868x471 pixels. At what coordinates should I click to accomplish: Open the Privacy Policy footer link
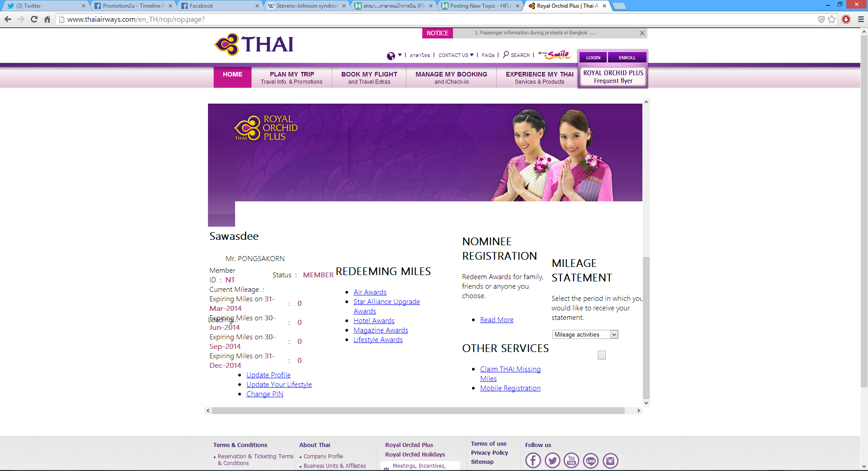point(490,453)
